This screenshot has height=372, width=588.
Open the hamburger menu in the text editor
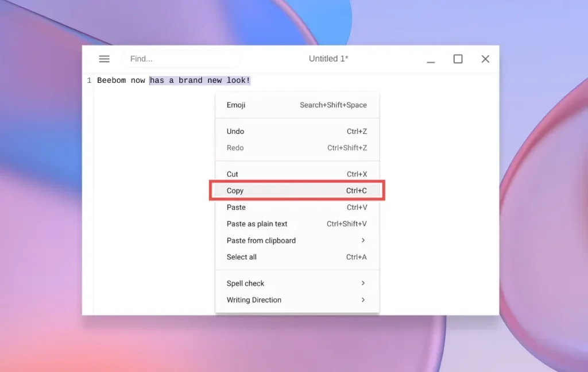(104, 59)
